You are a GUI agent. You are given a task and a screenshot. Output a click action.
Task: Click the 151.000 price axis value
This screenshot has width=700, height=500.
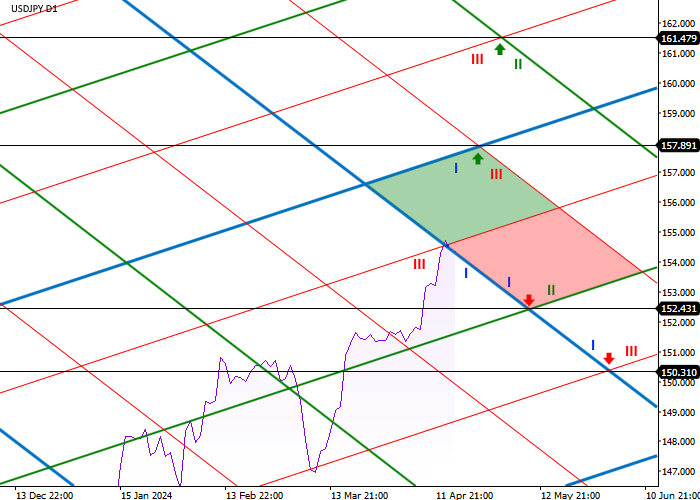[x=680, y=353]
